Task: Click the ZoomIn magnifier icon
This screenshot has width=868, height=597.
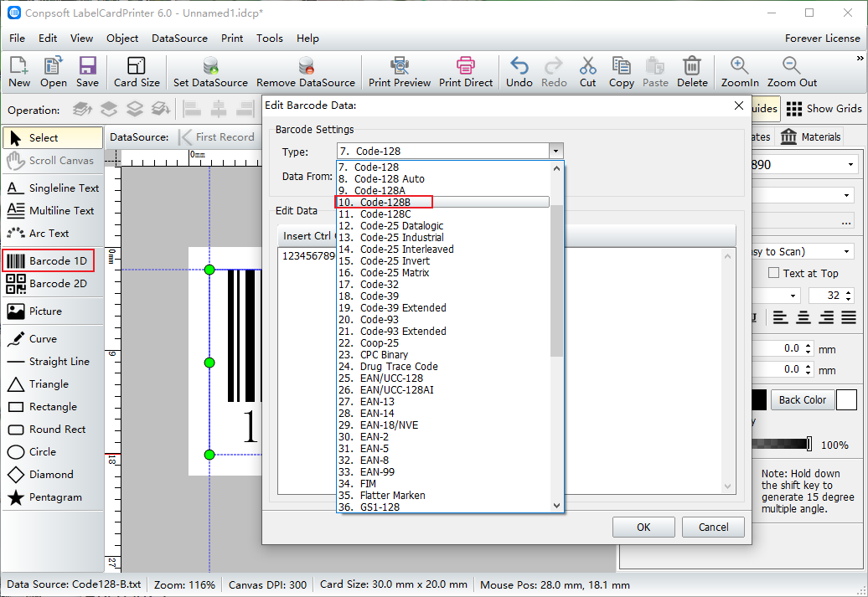Action: pos(740,72)
